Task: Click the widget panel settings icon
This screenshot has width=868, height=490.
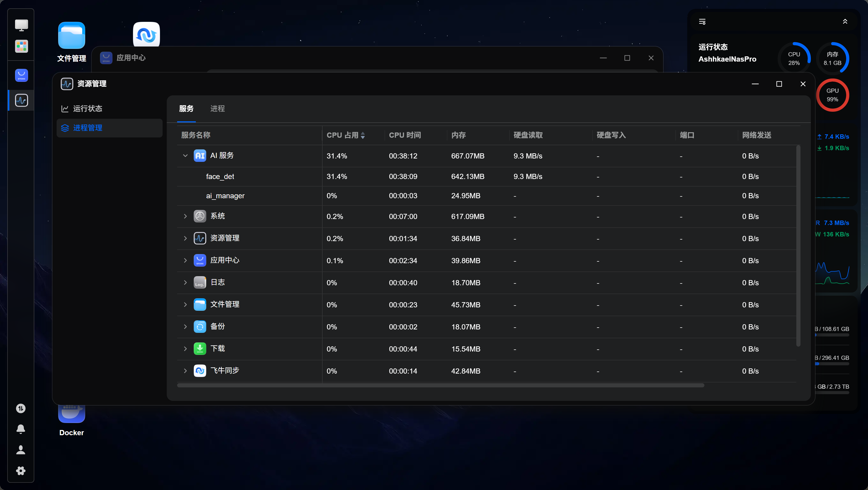Action: [702, 22]
